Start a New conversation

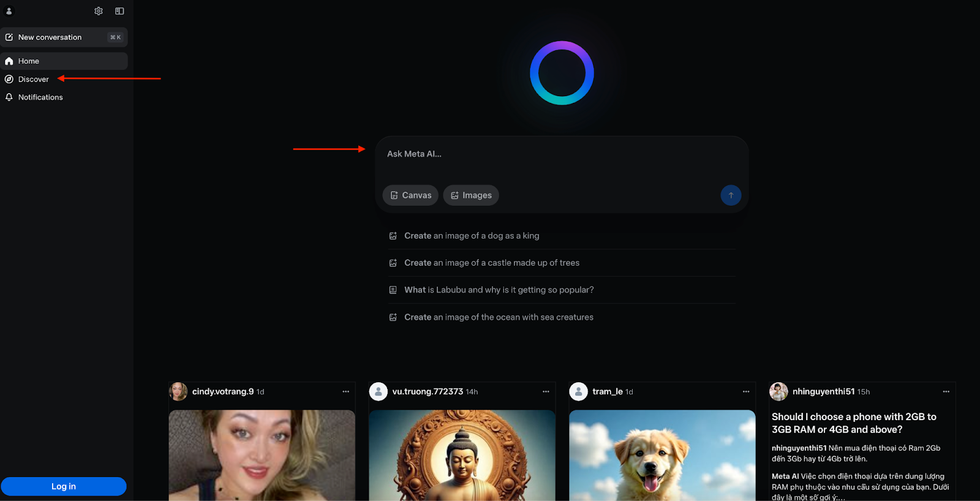click(64, 37)
